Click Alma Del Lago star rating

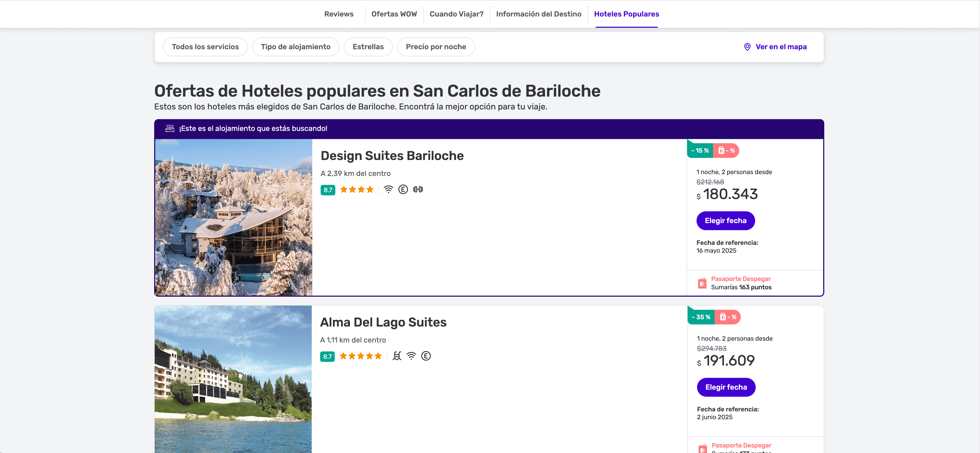click(x=360, y=356)
